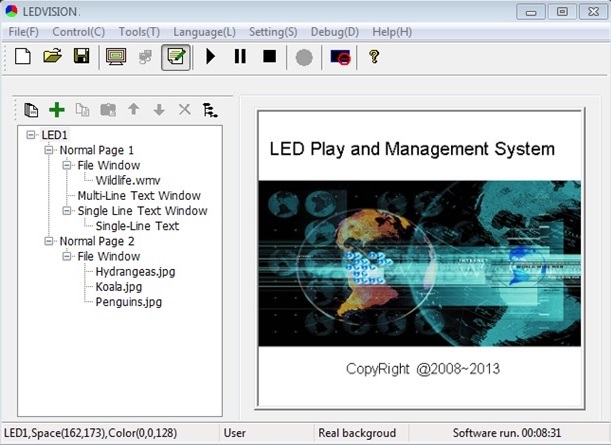This screenshot has height=445, width=611.
Task: Select Hydrangeas.jpg in the tree
Action: pos(135,272)
